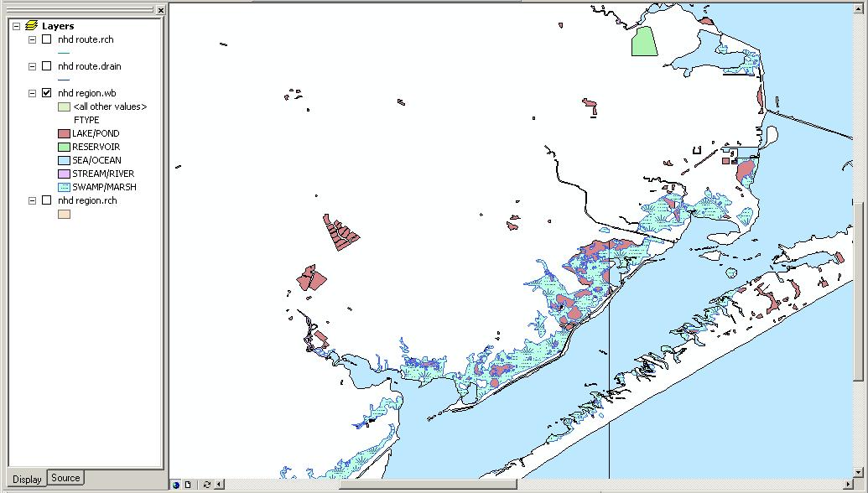Open the SEA/OCEAN color swatch
This screenshot has width=868, height=493.
[64, 160]
